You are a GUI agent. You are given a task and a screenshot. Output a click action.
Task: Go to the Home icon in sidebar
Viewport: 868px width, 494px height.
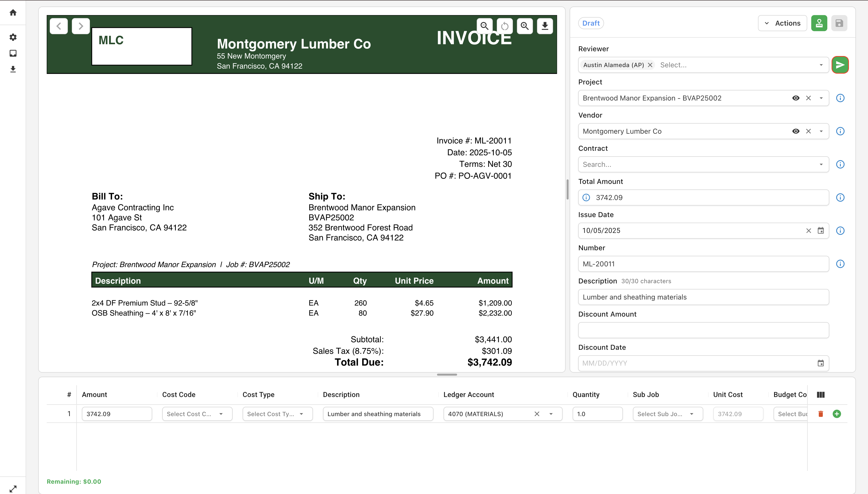13,13
